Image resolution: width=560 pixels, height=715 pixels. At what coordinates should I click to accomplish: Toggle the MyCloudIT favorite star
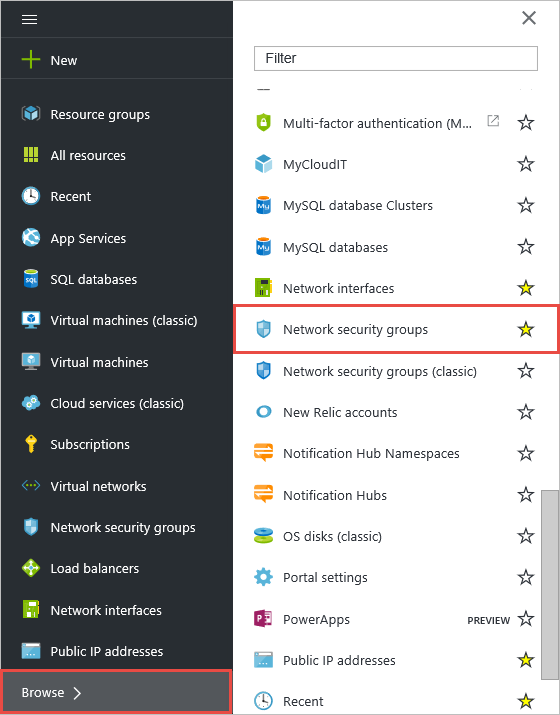[526, 164]
